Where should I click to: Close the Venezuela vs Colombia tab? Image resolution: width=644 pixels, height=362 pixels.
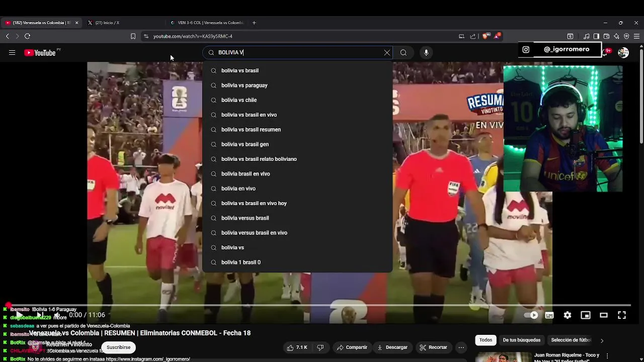tap(76, 23)
